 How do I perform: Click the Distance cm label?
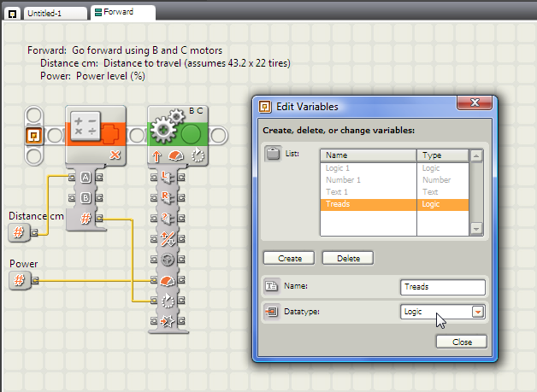pos(36,216)
